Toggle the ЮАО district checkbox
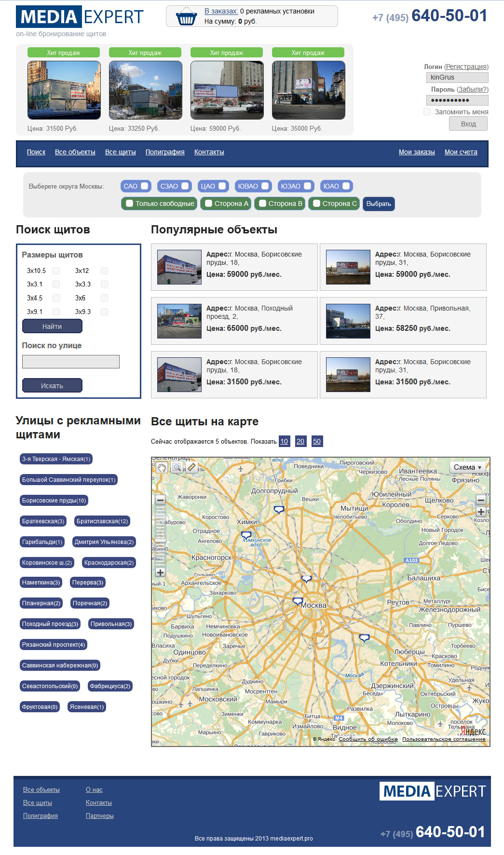The width and height of the screenshot is (504, 855). [x=346, y=186]
